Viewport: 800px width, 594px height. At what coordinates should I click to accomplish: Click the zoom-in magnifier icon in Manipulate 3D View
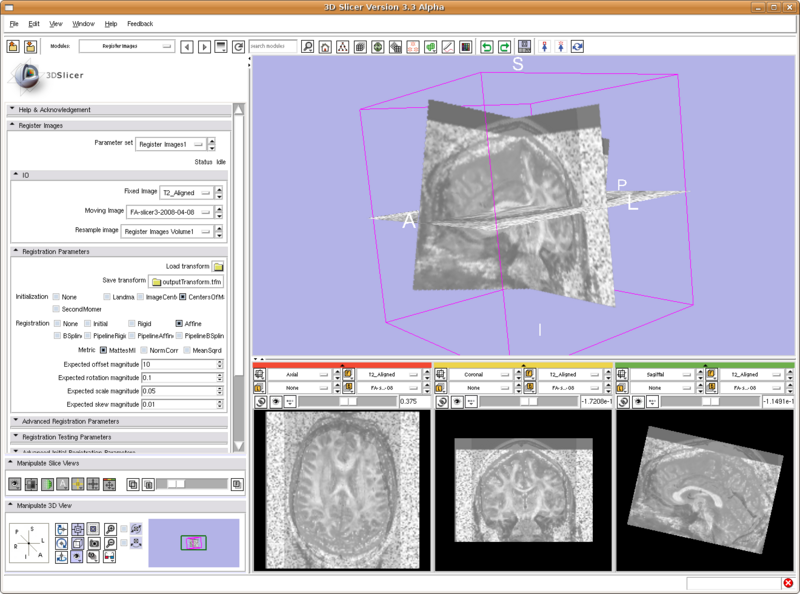110,529
